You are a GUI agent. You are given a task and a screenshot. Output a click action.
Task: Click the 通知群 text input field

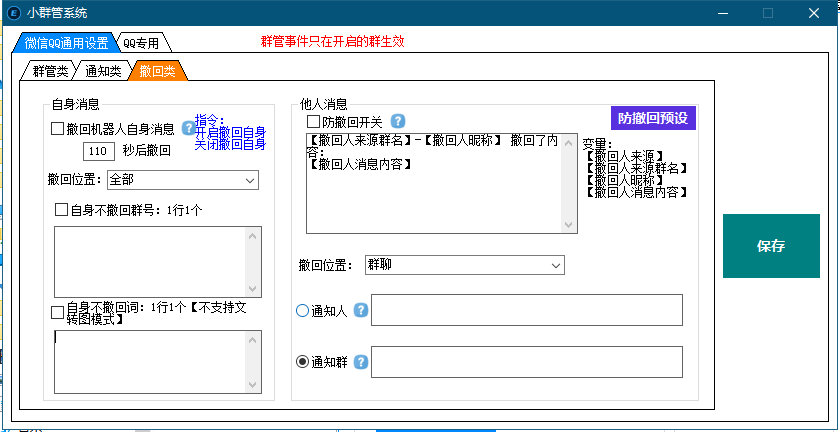526,362
